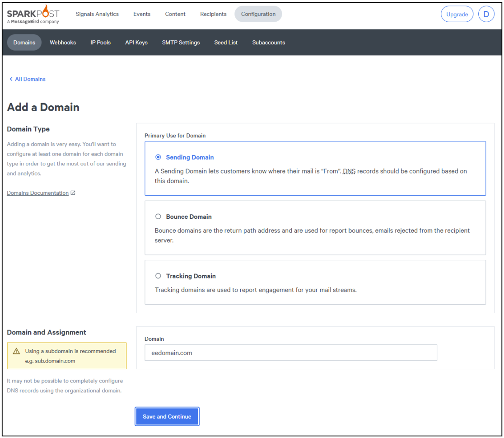Click into the Domain text field
Image resolution: width=504 pixels, height=438 pixels.
click(x=290, y=353)
